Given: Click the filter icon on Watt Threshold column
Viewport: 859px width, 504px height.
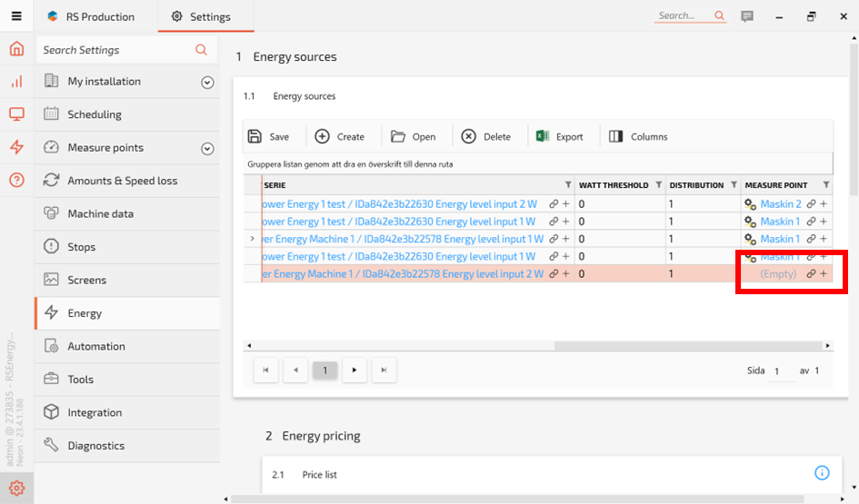Looking at the screenshot, I should tap(658, 185).
